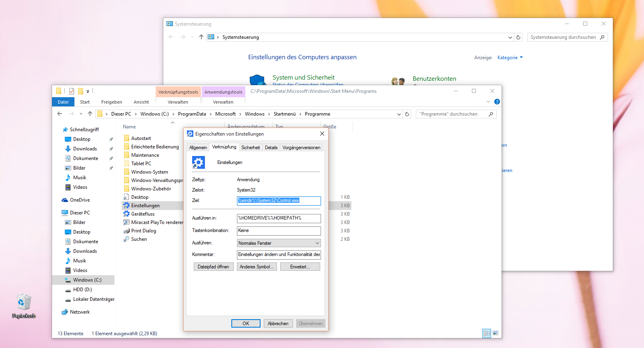
Task: Click the Explorer help question mark icon
Action: 497,102
